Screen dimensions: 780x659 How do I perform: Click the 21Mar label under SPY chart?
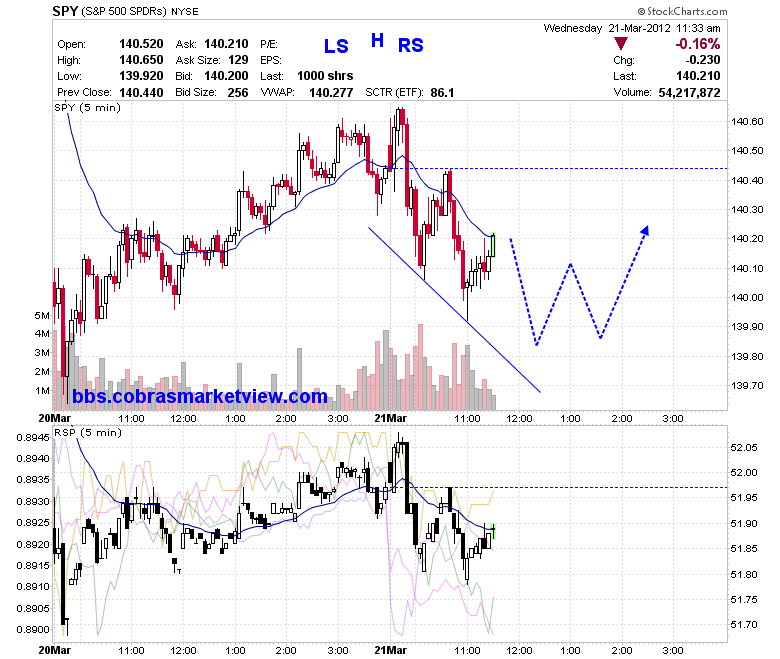(x=390, y=418)
